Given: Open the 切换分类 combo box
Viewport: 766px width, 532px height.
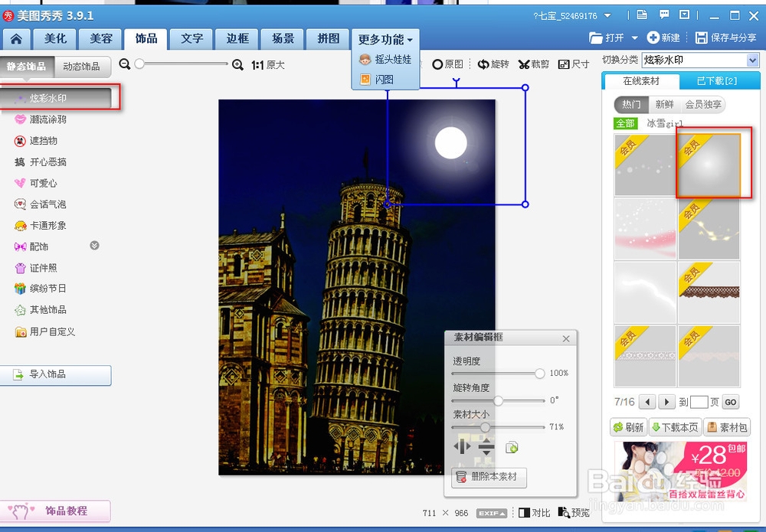Looking at the screenshot, I should [700, 60].
